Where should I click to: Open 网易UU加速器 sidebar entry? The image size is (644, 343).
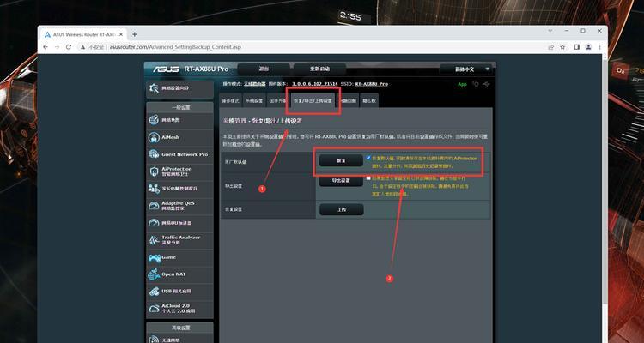(179, 223)
